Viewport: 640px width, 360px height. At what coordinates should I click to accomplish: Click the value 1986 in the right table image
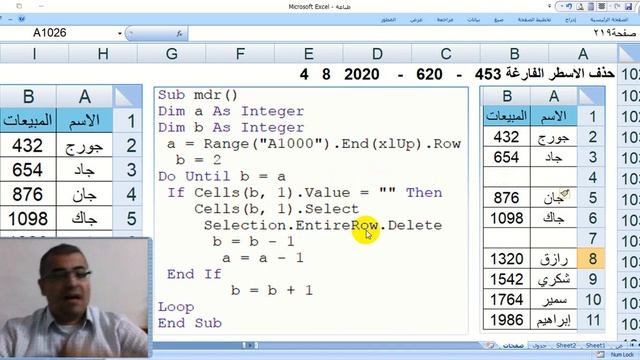[507, 320]
